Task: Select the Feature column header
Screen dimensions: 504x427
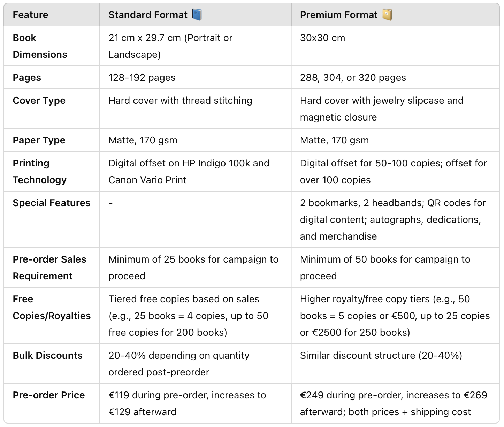Action: pos(31,15)
